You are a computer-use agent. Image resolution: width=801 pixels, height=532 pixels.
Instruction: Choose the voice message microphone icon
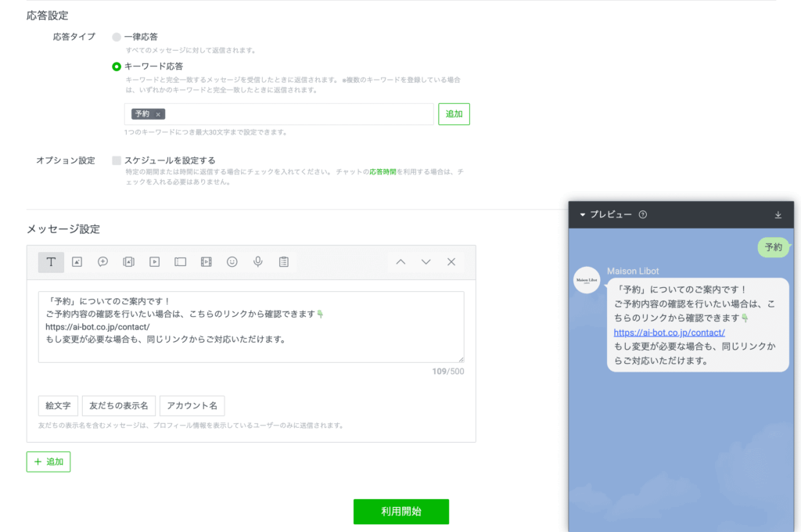pos(257,262)
